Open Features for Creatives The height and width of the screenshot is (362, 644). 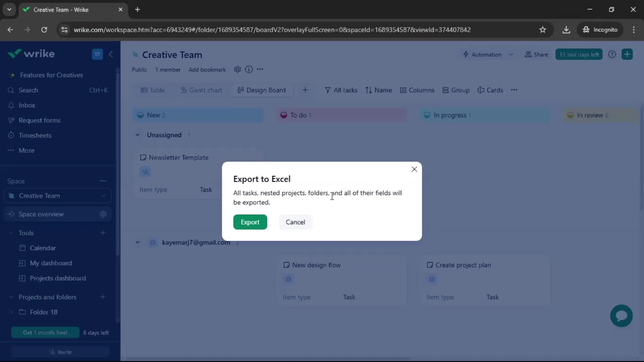tap(51, 75)
